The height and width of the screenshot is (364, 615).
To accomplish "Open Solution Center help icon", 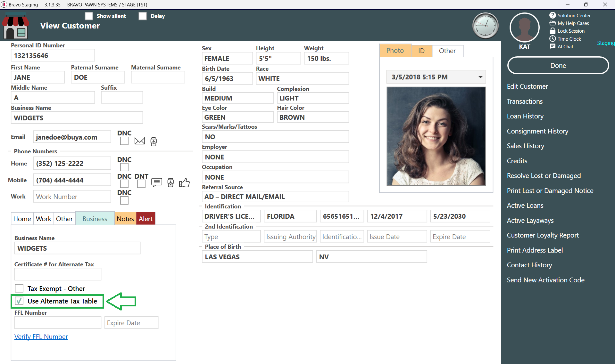I will tap(553, 15).
